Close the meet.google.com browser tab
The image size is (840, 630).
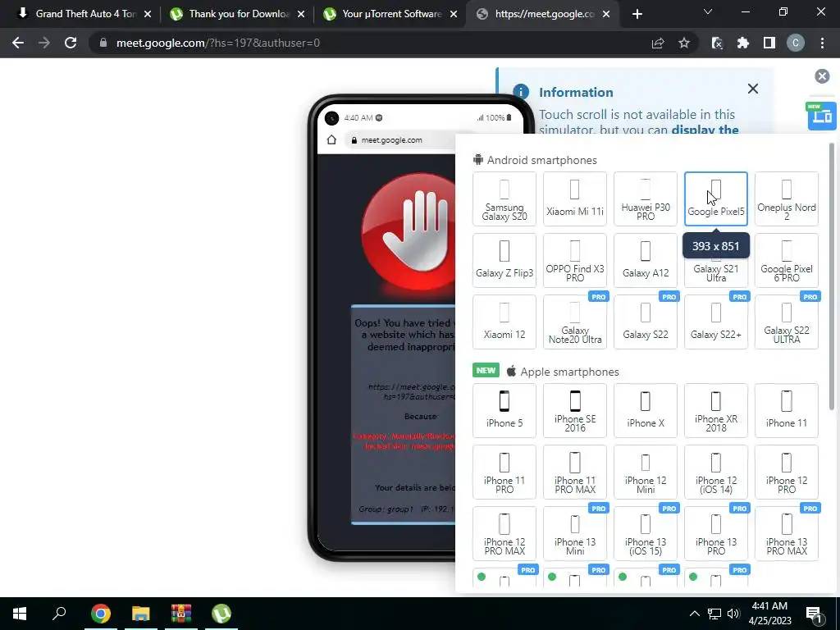pyautogui.click(x=606, y=14)
